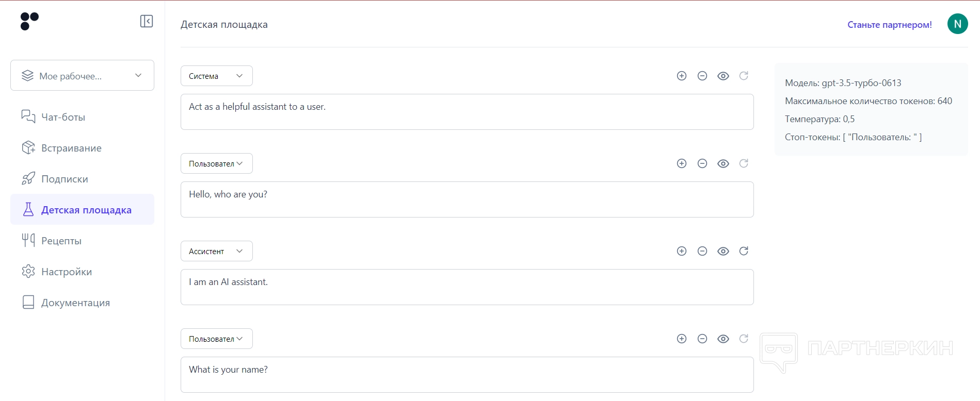Toggle visibility of the System message

click(x=723, y=76)
